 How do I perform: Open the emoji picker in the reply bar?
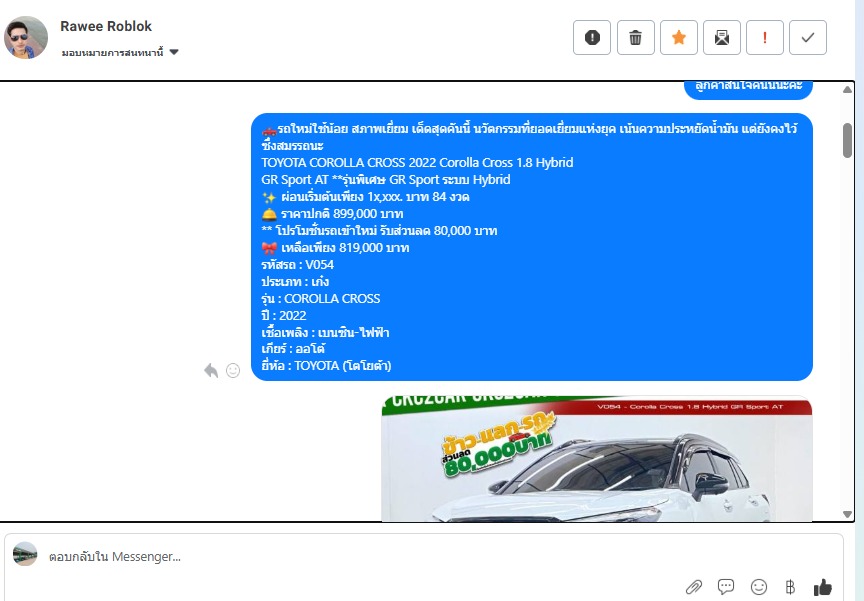(759, 587)
